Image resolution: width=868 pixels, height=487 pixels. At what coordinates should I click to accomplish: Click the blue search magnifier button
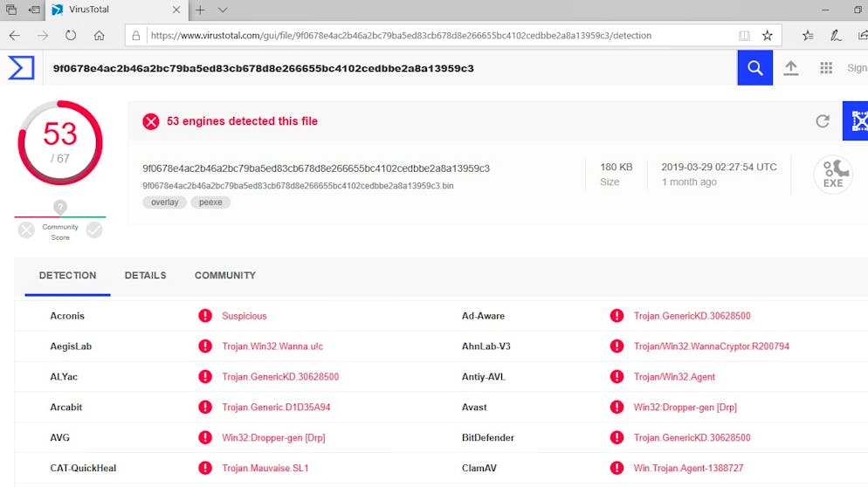click(754, 67)
